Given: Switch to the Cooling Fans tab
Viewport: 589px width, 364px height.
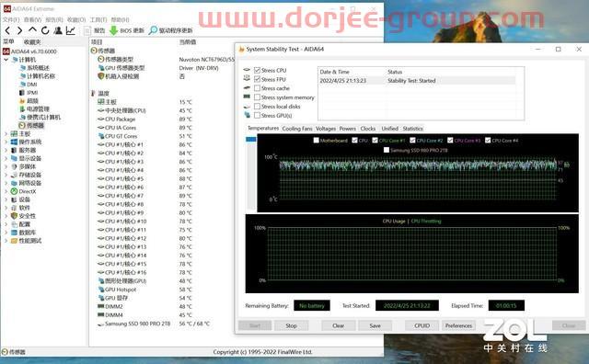Looking at the screenshot, I should pos(297,129).
